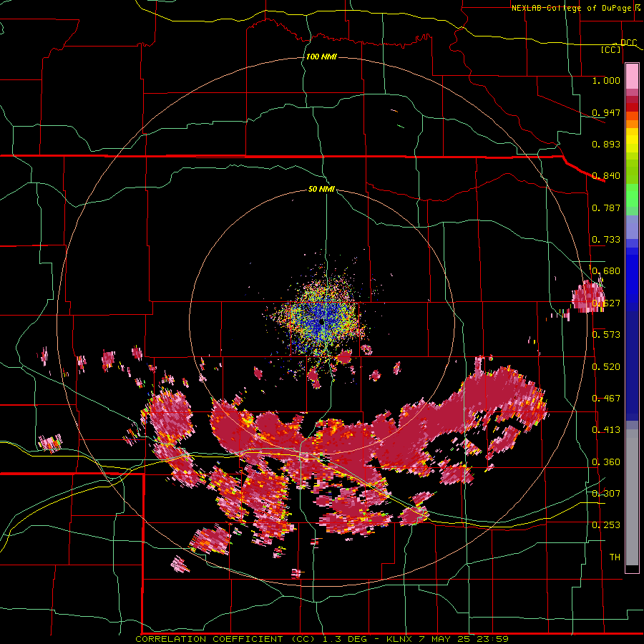Image resolution: width=644 pixels, height=644 pixels.
Task: Click the radar site center dot
Action: coord(321,322)
